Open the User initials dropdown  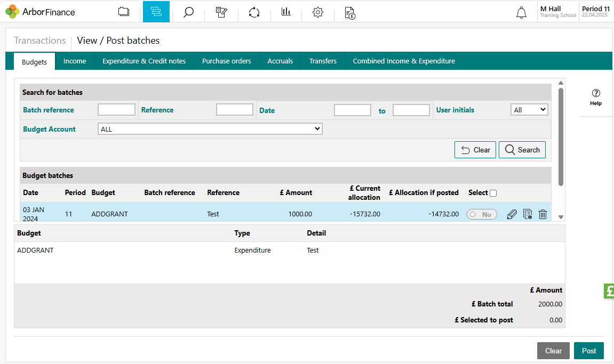point(529,110)
